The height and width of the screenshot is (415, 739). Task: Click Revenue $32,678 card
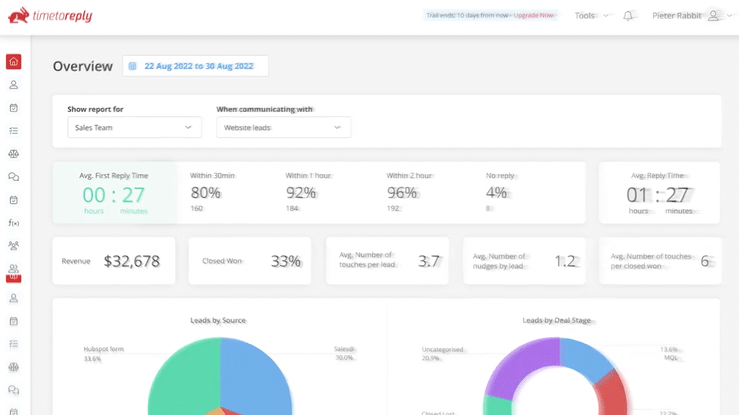click(114, 260)
